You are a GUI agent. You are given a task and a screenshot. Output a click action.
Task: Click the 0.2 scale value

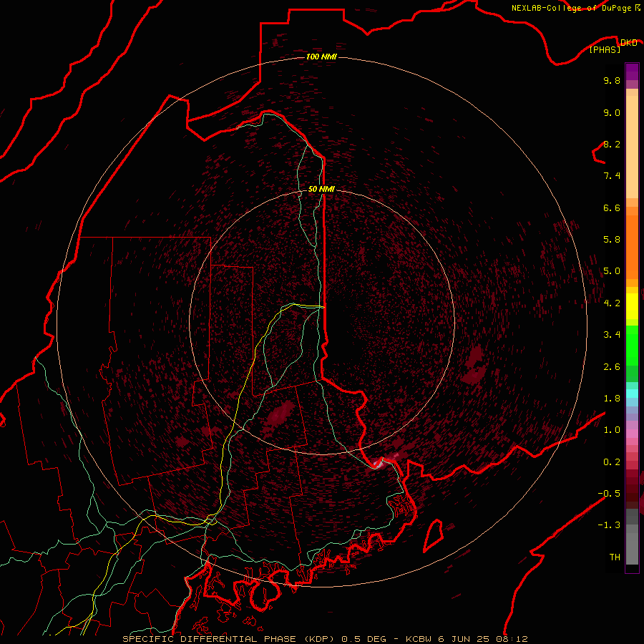coord(612,462)
